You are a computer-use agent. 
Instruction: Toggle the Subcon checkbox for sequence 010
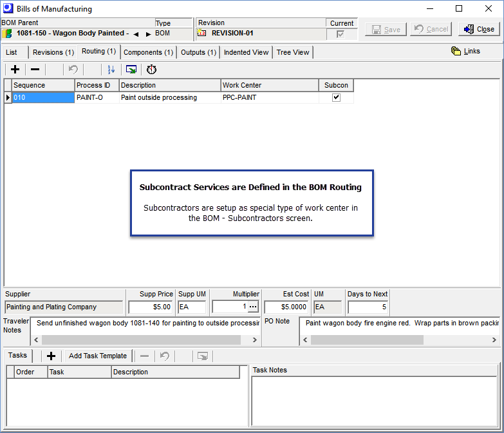point(336,97)
